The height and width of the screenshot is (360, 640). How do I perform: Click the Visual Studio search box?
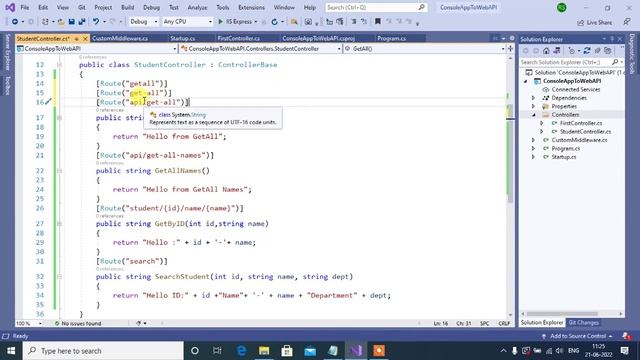click(x=376, y=7)
